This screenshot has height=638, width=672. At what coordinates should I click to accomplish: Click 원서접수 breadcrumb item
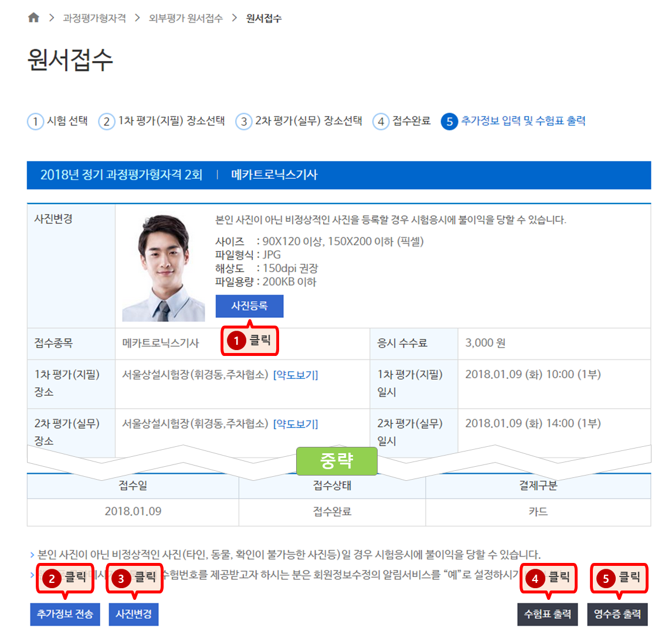click(263, 18)
